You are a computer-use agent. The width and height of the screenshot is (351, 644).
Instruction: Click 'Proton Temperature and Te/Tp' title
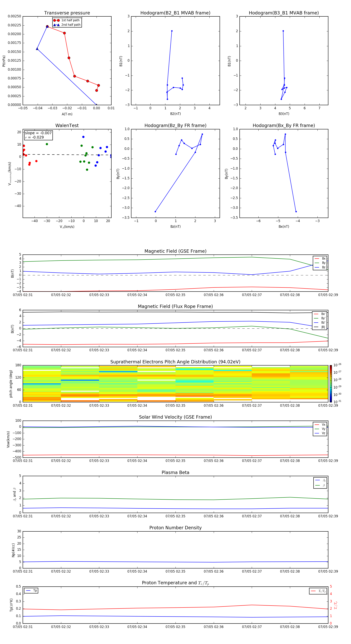175,583
